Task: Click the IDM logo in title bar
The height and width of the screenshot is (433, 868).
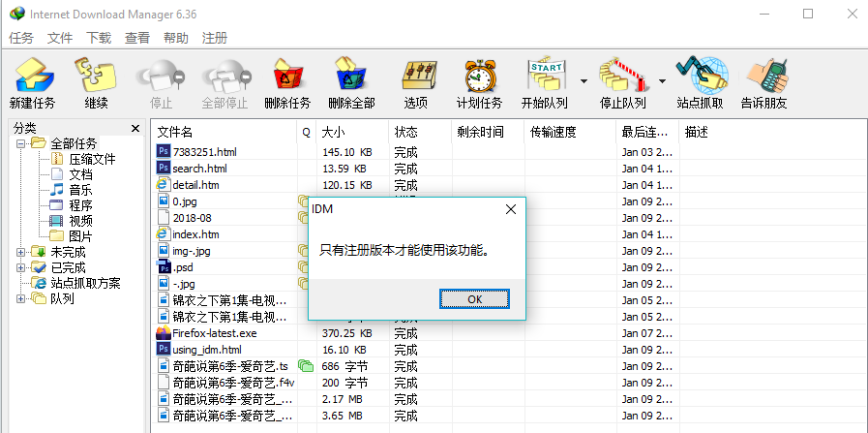Action: coord(17,14)
